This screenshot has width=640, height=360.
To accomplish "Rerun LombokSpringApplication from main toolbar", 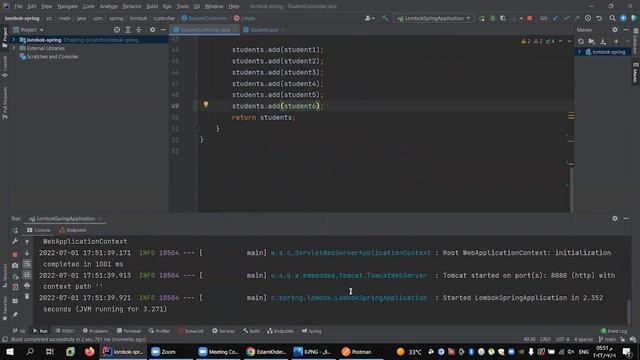I will [x=482, y=18].
